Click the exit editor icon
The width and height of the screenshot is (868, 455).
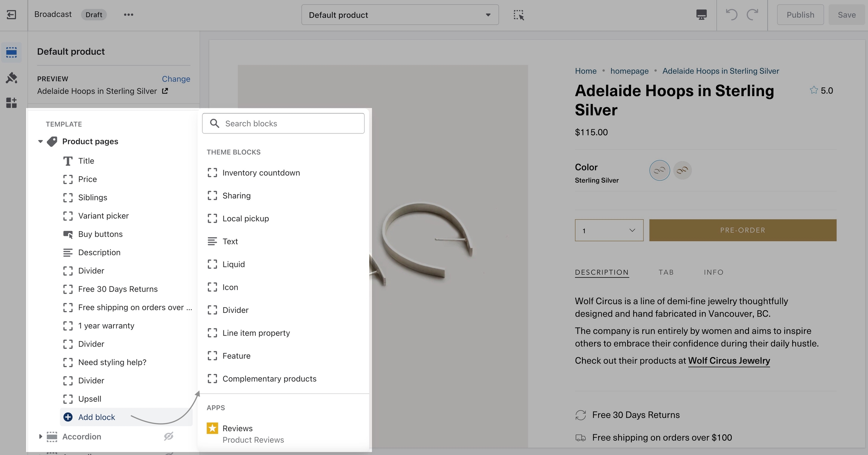[x=12, y=15]
